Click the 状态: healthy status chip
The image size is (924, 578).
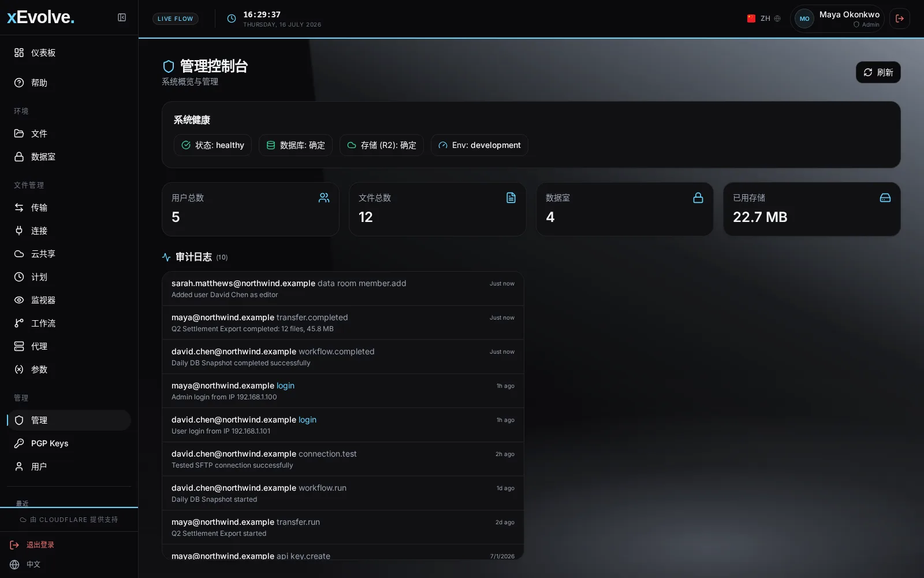click(213, 145)
